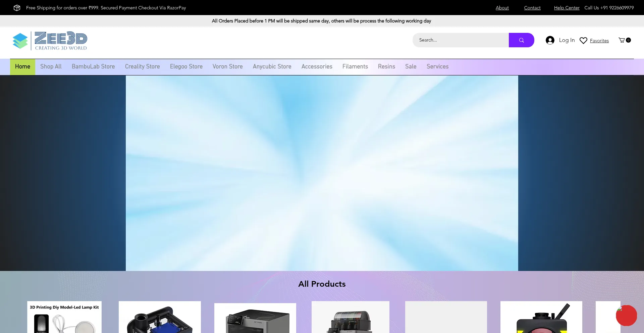Click the purple search magnifier button

[x=521, y=40]
